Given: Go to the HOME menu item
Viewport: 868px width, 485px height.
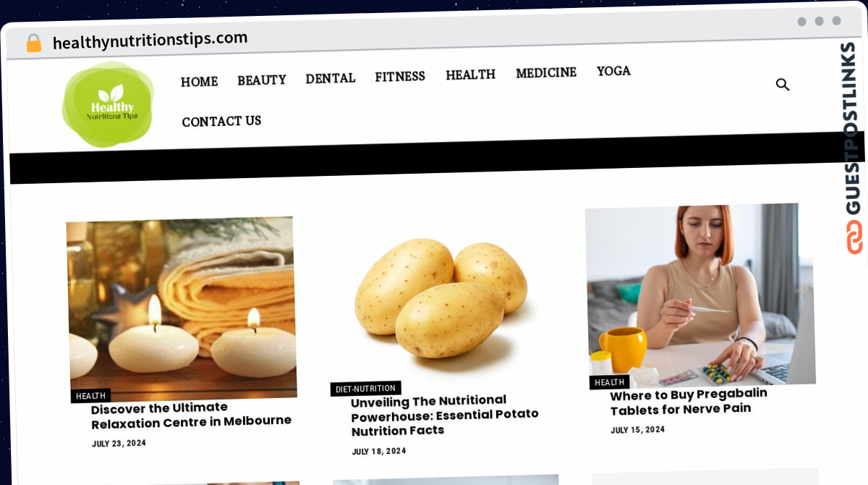Looking at the screenshot, I should [x=199, y=82].
